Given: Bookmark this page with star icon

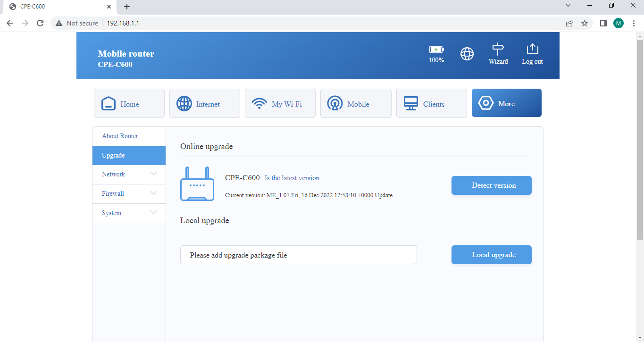Looking at the screenshot, I should (x=585, y=23).
